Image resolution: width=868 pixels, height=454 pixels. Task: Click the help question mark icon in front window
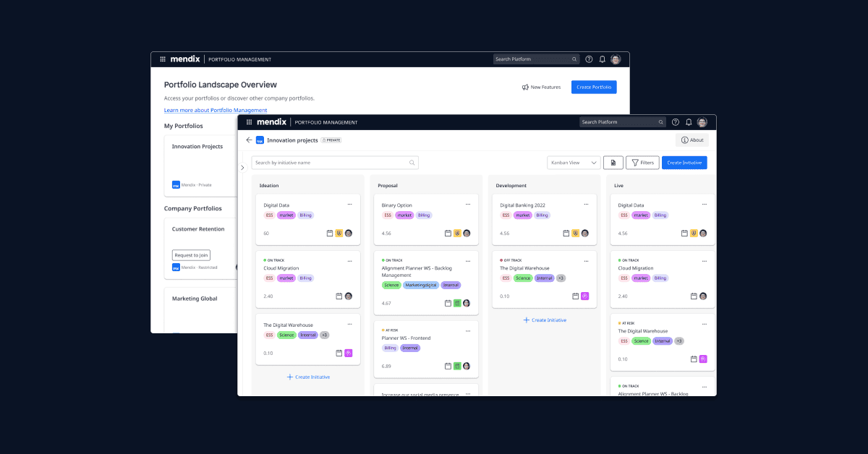[676, 122]
